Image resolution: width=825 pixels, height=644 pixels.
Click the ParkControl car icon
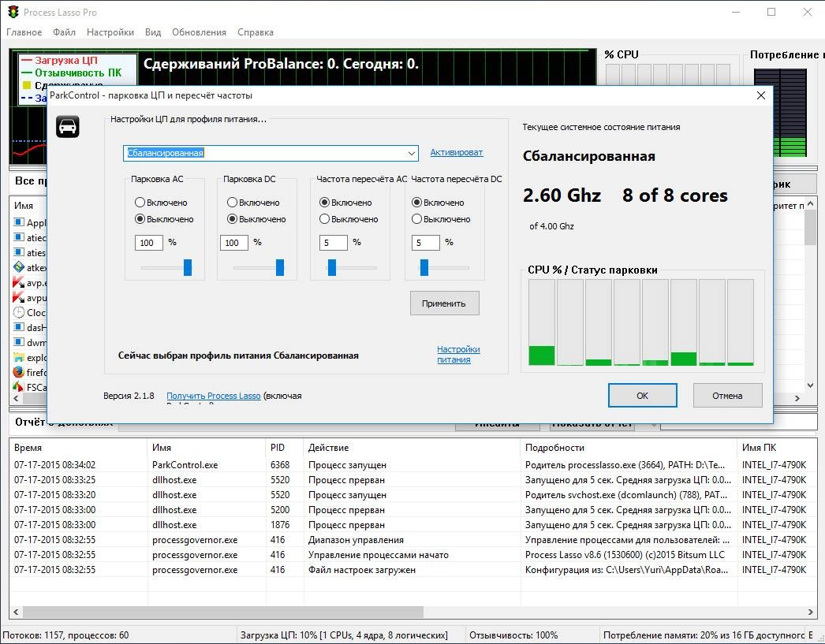pyautogui.click(x=67, y=127)
